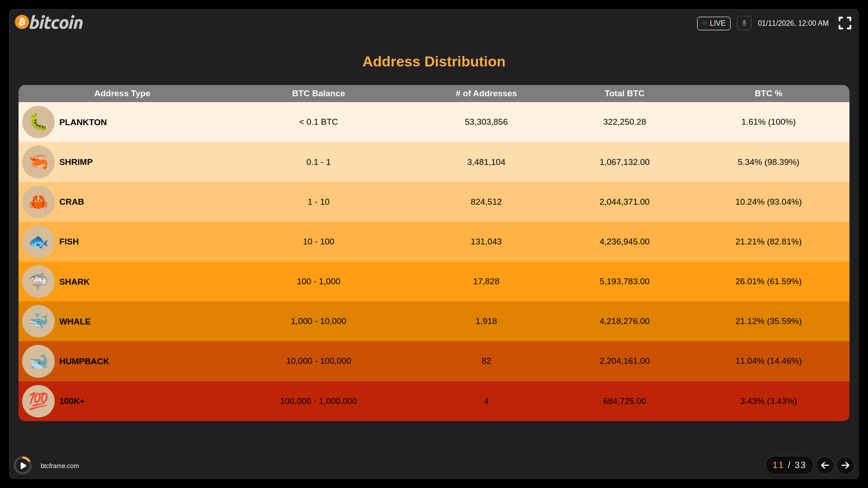This screenshot has width=868, height=488.
Task: Click the Crab emoji icon
Action: (x=38, y=202)
